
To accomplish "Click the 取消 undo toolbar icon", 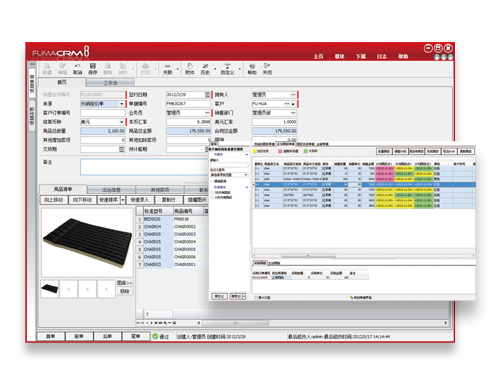I will (78, 69).
